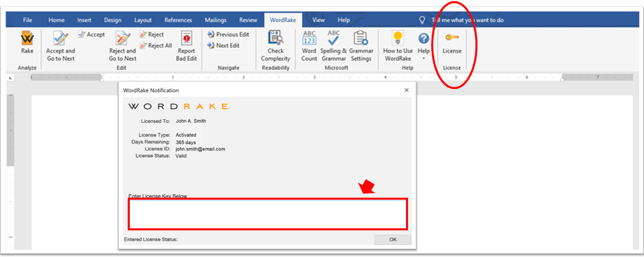Click the john.smith@email.com License ID
This screenshot has width=644, height=257.
[x=200, y=149]
